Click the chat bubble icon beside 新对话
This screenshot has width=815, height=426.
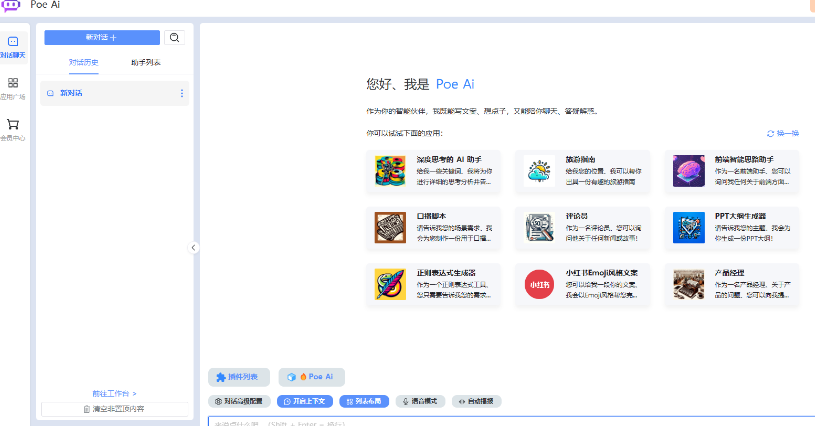[x=50, y=94]
